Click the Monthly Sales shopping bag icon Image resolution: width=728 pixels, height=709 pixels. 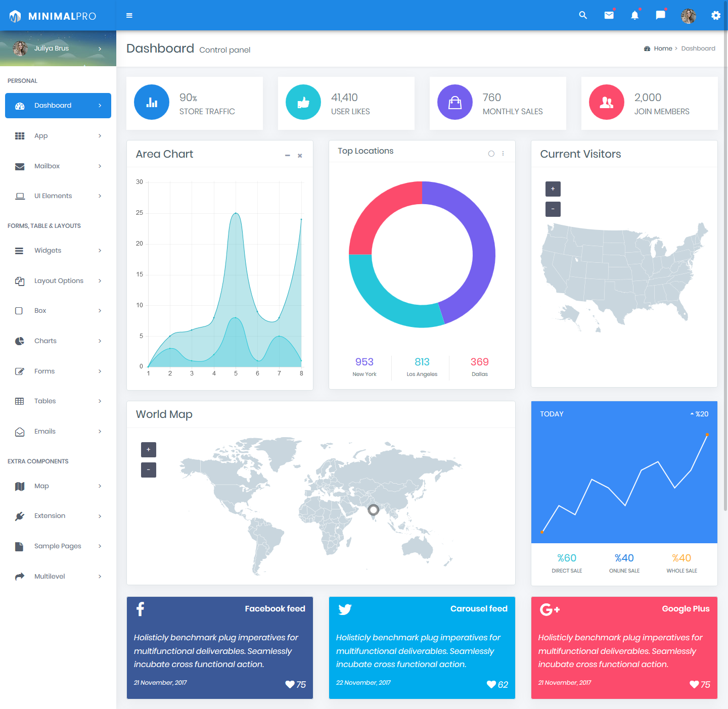tap(455, 102)
